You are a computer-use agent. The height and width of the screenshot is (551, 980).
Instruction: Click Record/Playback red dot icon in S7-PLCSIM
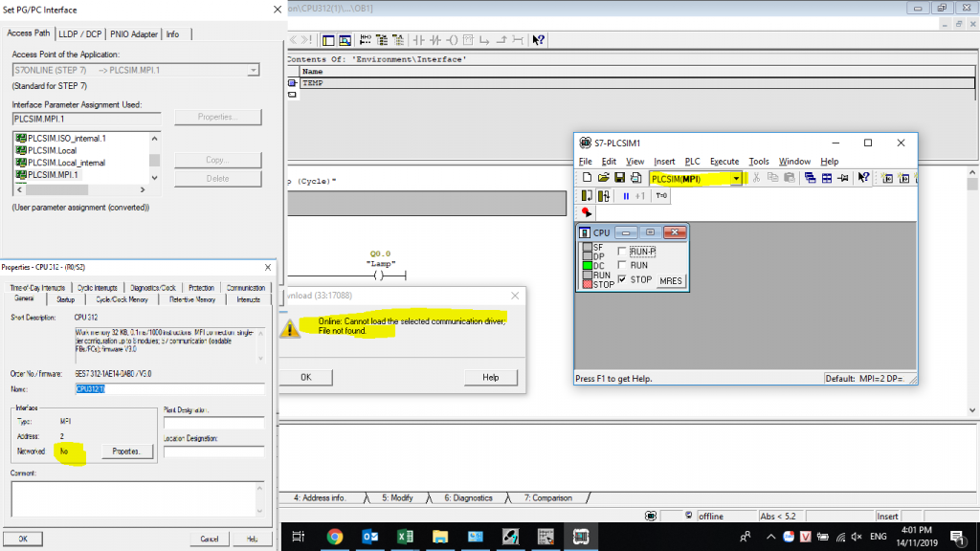click(587, 212)
